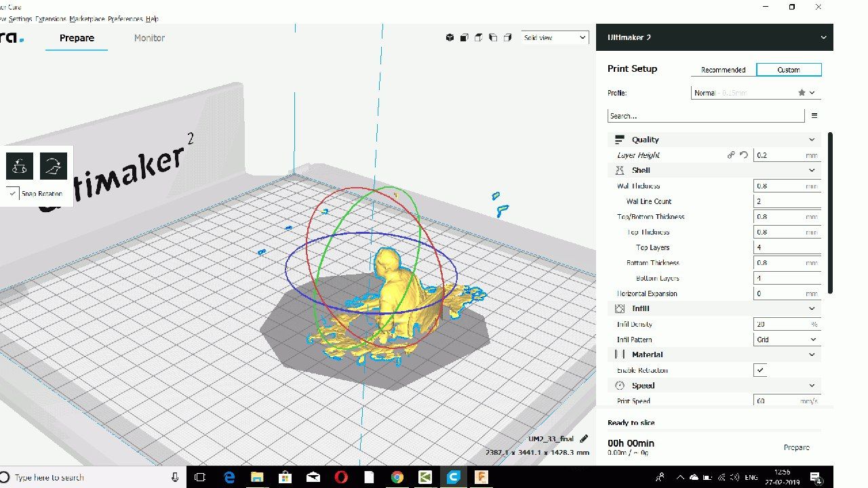Click the settings panel scrollbar

(830, 213)
